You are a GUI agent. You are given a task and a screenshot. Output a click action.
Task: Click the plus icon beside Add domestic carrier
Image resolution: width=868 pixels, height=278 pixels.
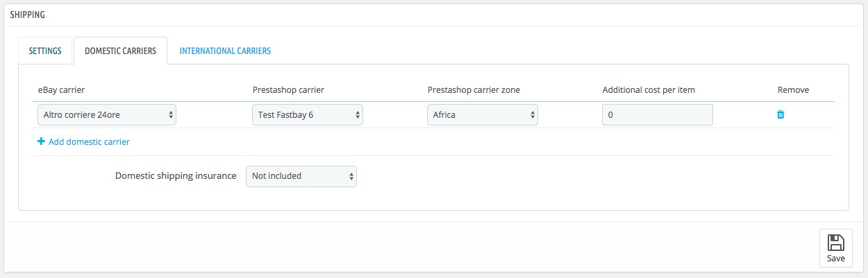pos(41,141)
